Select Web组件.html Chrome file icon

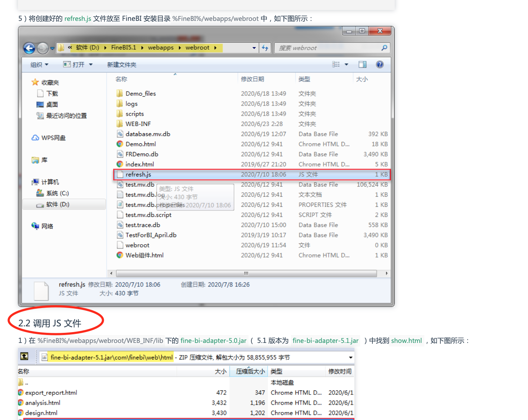point(120,255)
